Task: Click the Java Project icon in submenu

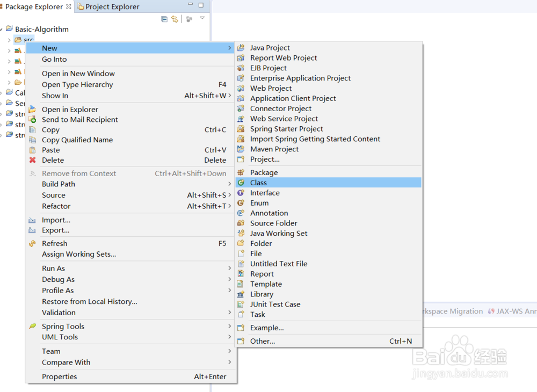Action: 241,48
